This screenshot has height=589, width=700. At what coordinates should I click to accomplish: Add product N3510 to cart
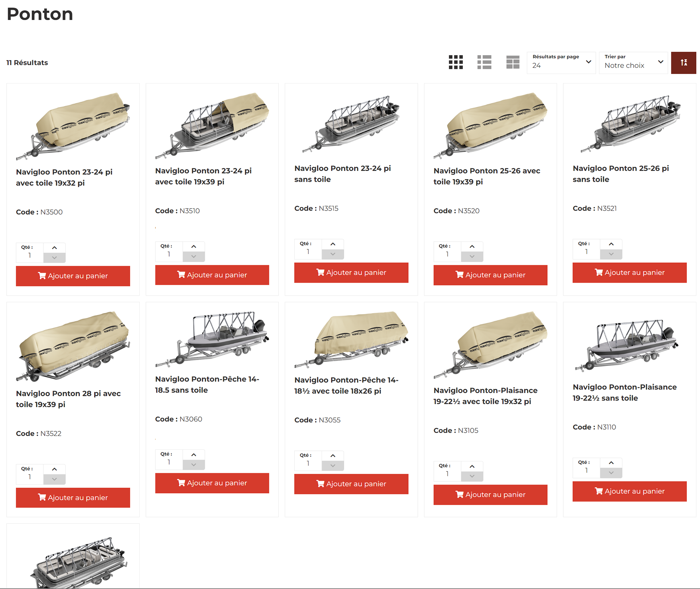pos(212,275)
